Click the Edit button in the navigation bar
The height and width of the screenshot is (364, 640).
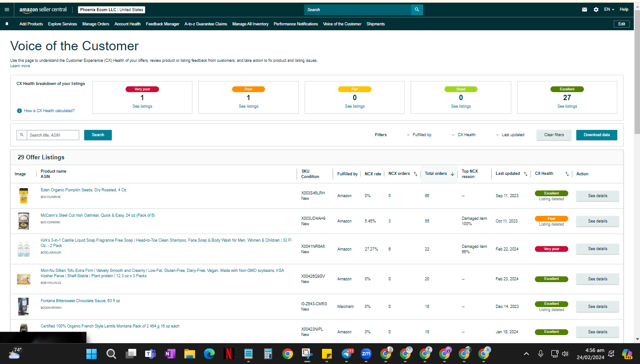(622, 24)
